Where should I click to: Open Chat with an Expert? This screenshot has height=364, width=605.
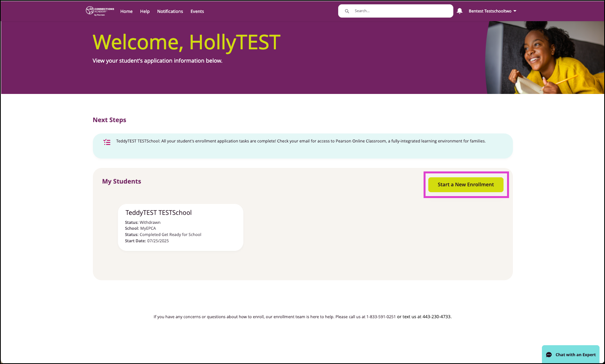pyautogui.click(x=571, y=354)
